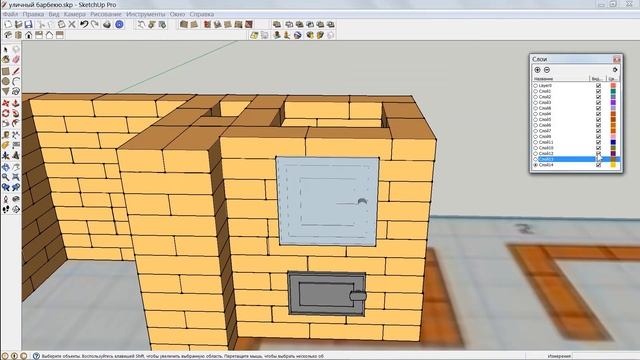Activate the Rectangle drawing tool
The height and width of the screenshot is (360, 640).
tap(5, 71)
